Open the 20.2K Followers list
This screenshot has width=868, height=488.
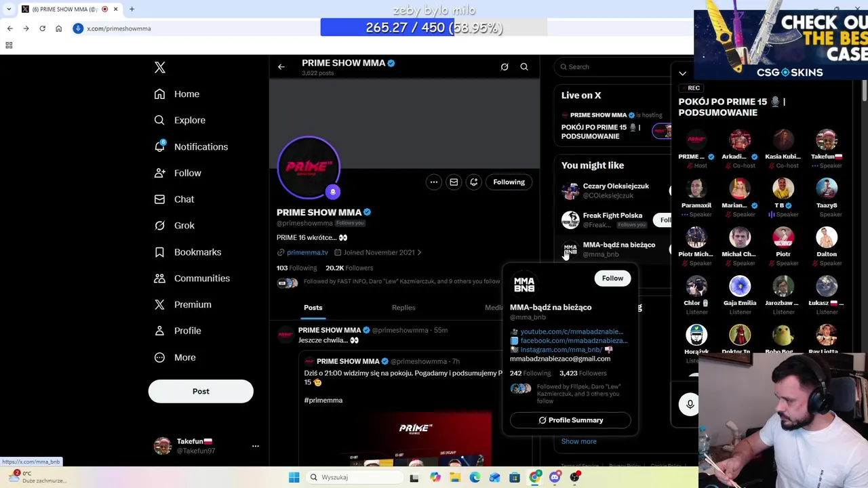(349, 268)
